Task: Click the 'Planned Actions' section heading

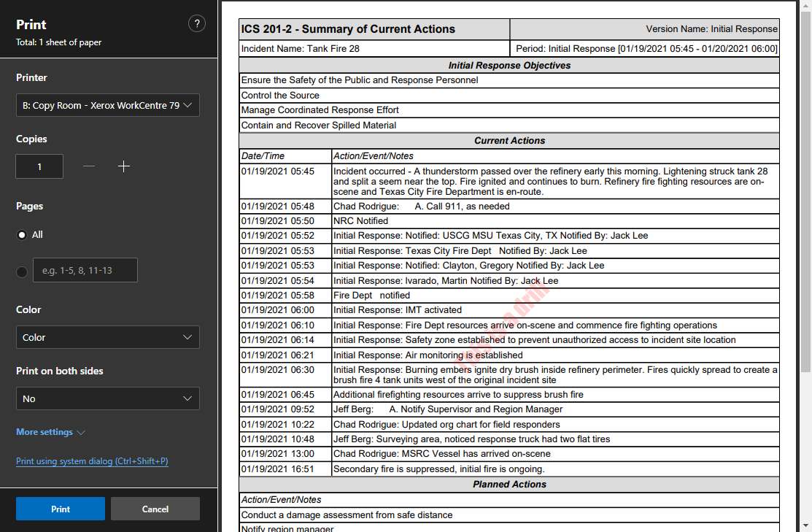Action: pyautogui.click(x=509, y=485)
